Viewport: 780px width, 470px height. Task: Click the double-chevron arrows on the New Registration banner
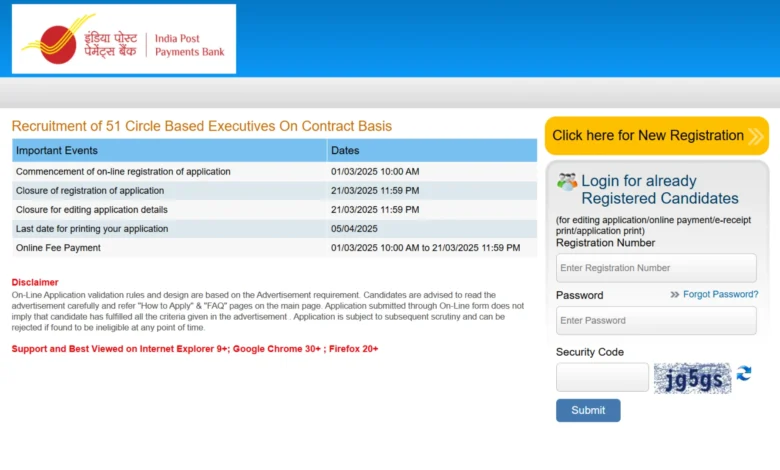[x=755, y=136]
